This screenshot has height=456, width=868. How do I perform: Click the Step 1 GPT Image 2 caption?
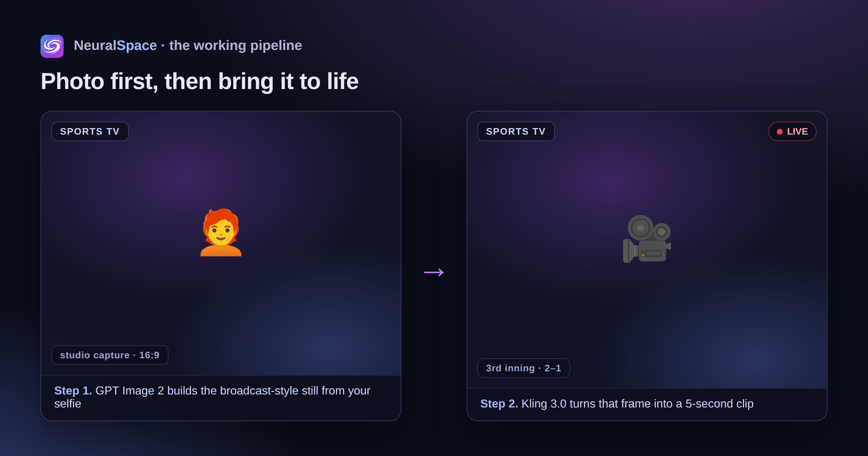(212, 397)
